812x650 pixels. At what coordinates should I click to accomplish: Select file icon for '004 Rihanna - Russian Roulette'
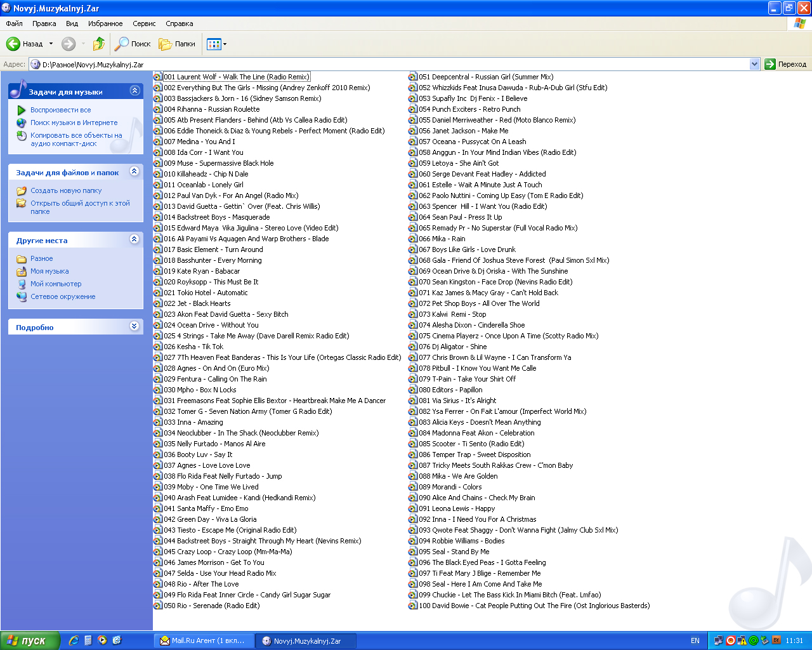click(x=158, y=109)
